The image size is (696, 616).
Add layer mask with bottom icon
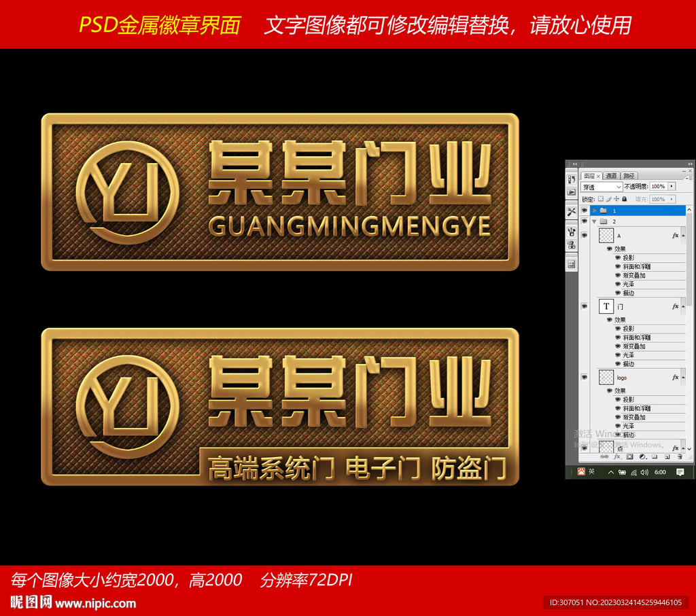click(629, 456)
